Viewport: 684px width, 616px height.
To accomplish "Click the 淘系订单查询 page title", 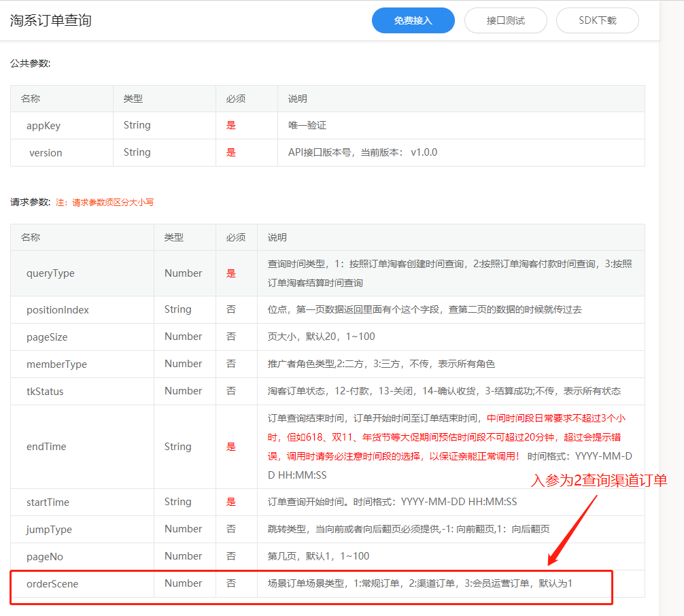I will (x=51, y=20).
